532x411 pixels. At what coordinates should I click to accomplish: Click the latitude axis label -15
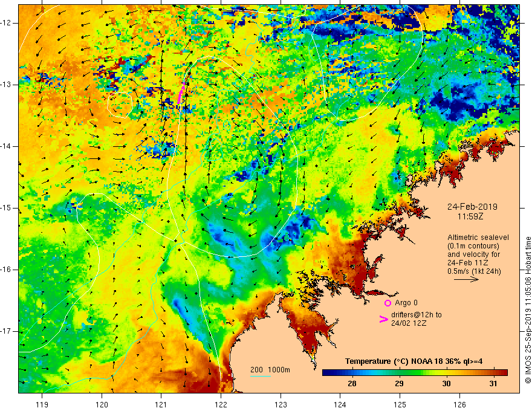point(6,208)
